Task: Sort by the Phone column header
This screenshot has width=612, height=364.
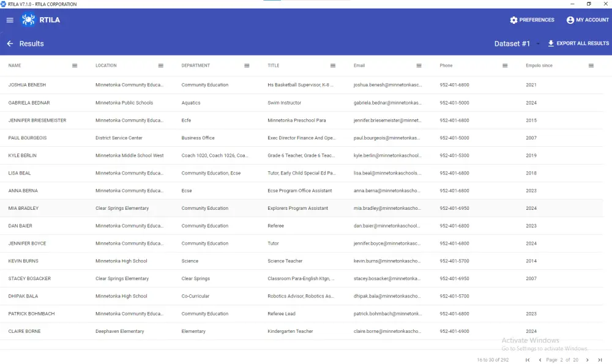Action: click(x=446, y=65)
